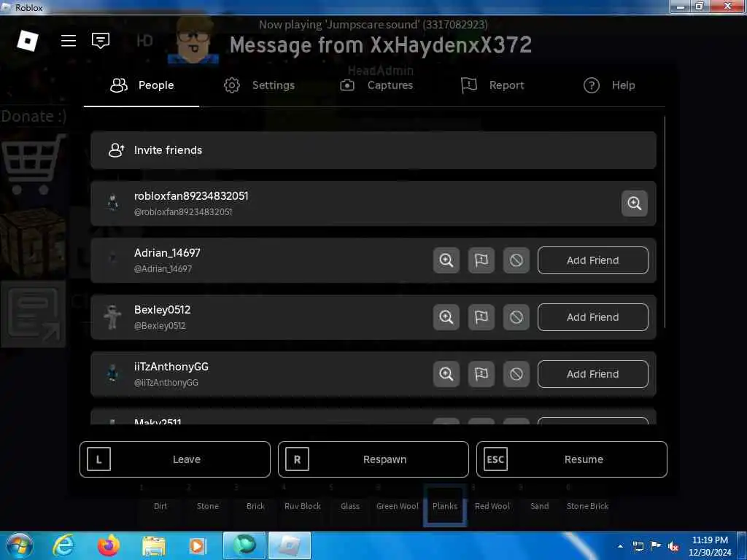Click Action Center flag tray icon
747x560 pixels.
click(x=656, y=547)
